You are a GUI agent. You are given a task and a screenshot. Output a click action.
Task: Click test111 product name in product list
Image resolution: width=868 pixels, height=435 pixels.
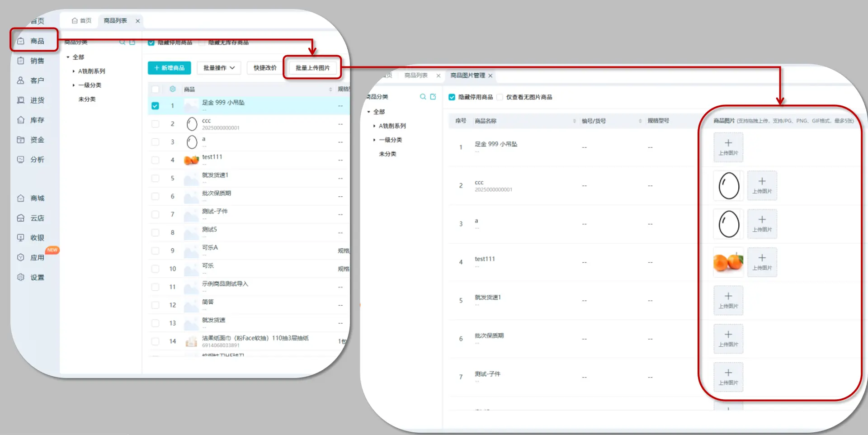click(212, 157)
